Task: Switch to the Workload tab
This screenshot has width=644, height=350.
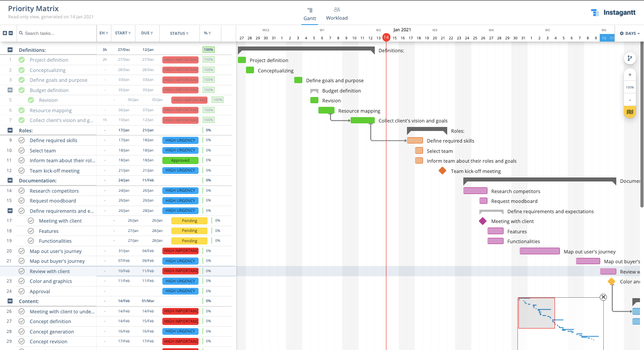Action: tap(337, 13)
